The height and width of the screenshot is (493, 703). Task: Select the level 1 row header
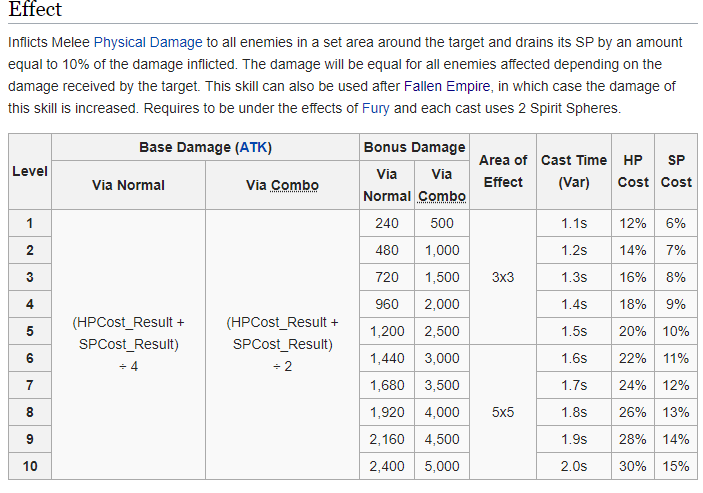pyautogui.click(x=30, y=223)
